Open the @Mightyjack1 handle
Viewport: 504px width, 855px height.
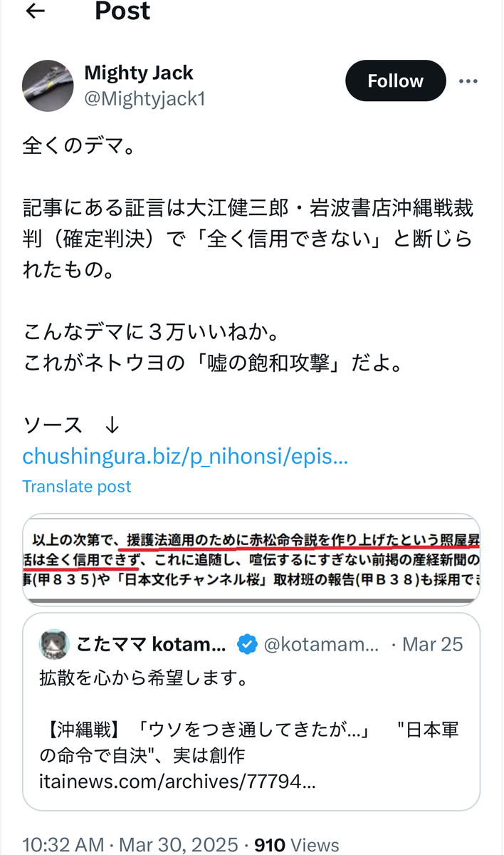145,98
